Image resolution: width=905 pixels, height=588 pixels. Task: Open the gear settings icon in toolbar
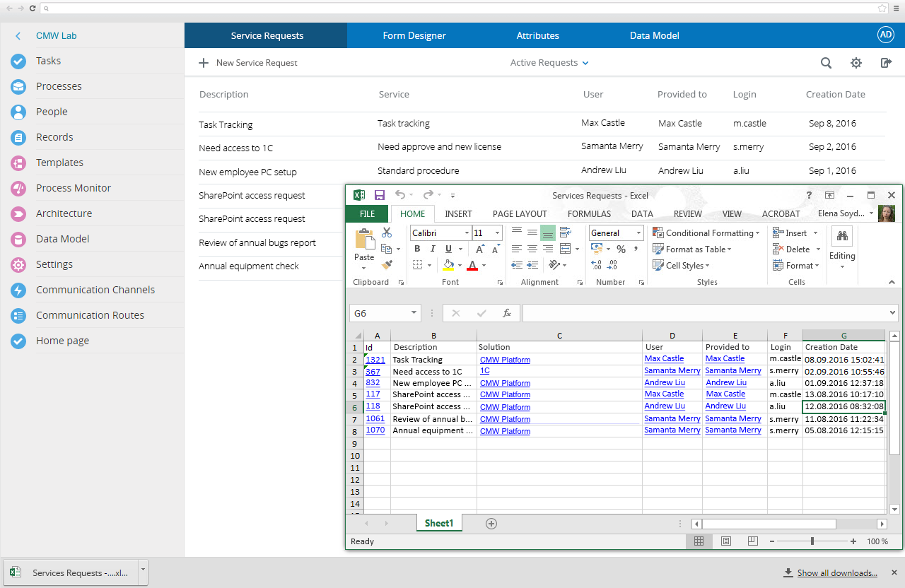pos(856,63)
